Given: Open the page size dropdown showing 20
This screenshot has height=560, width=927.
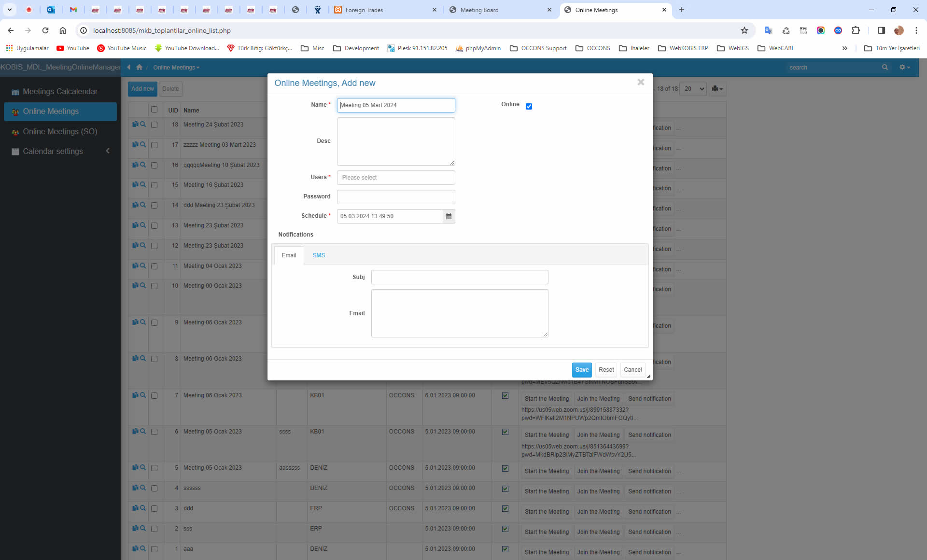Looking at the screenshot, I should (693, 89).
